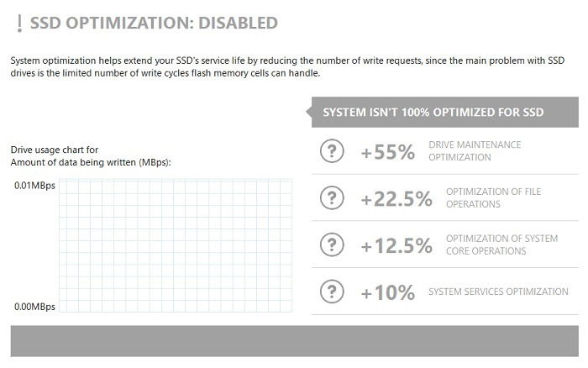Click the SSD Optimization: Disabled heading

[x=154, y=23]
